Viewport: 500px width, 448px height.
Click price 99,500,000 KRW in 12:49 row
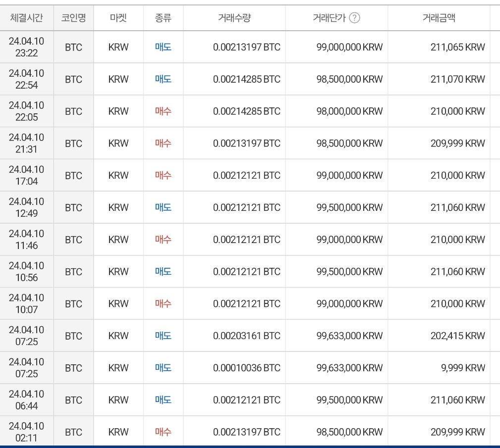pyautogui.click(x=349, y=207)
